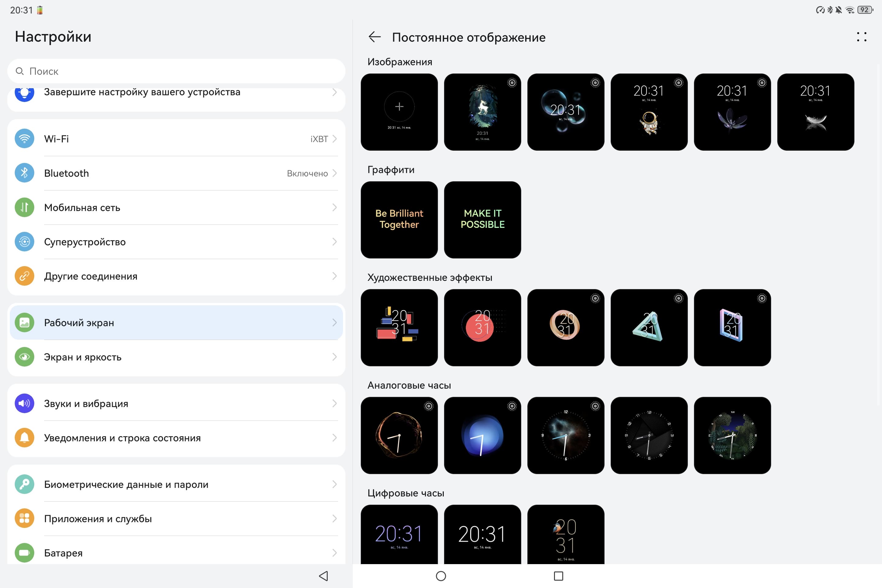Screen dimensions: 882x588
Task: Tap the Wi-Fi settings icon
Action: coord(24,139)
